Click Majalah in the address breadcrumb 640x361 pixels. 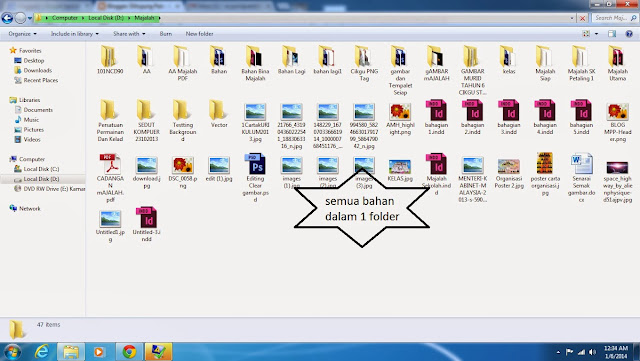pyautogui.click(x=144, y=18)
